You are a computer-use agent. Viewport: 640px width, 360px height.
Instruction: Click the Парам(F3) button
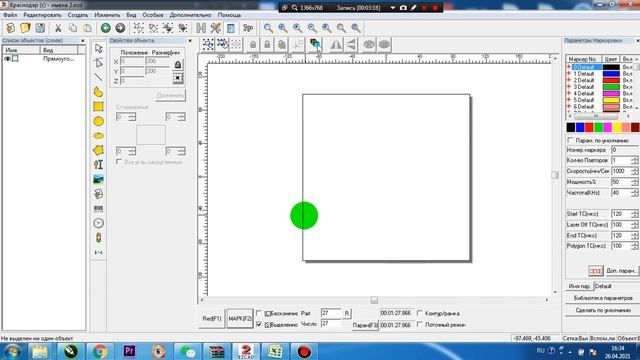pyautogui.click(x=365, y=325)
